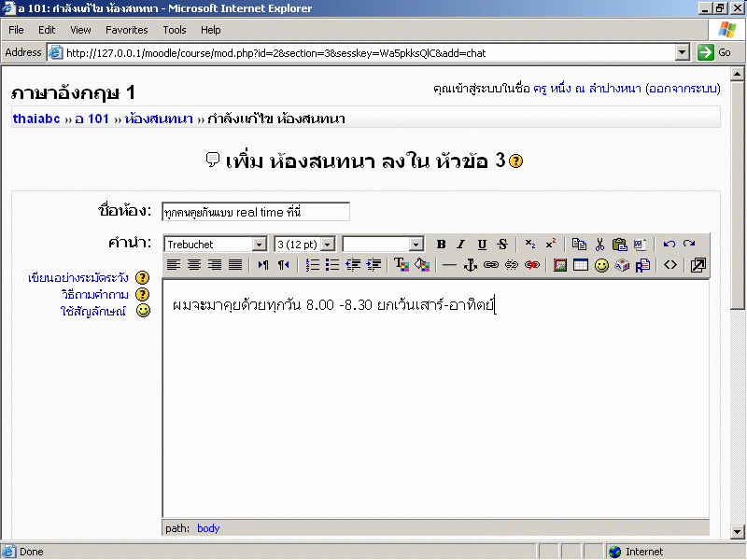Screen dimensions: 747x560
Task: Decrease the text indent
Action: click(x=353, y=265)
